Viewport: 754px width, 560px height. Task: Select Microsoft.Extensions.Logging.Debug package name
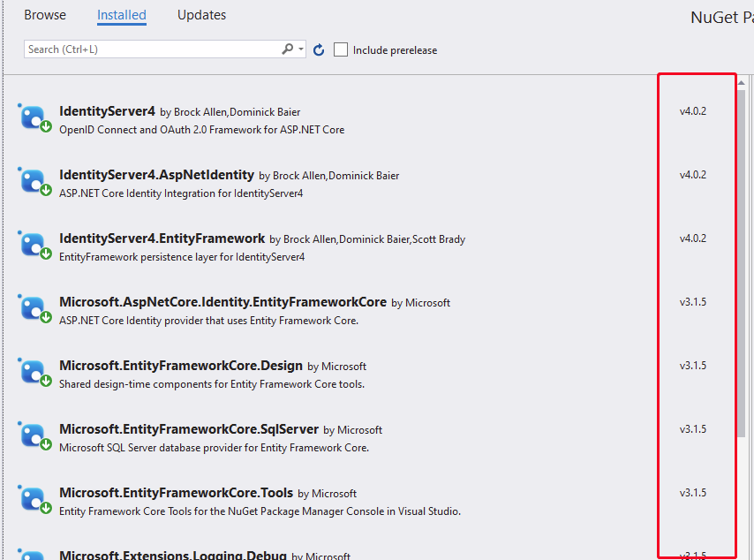(173, 555)
